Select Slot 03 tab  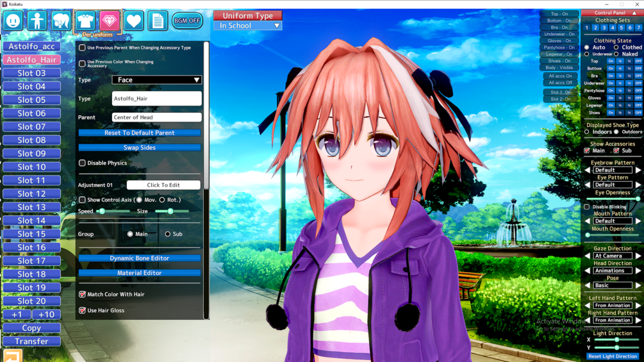[x=31, y=73]
